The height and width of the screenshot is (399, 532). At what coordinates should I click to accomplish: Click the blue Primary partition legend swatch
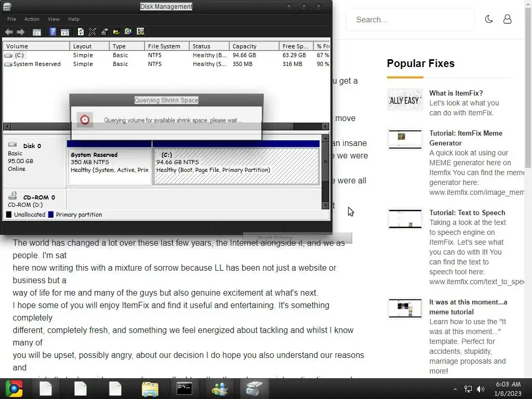pyautogui.click(x=51, y=215)
